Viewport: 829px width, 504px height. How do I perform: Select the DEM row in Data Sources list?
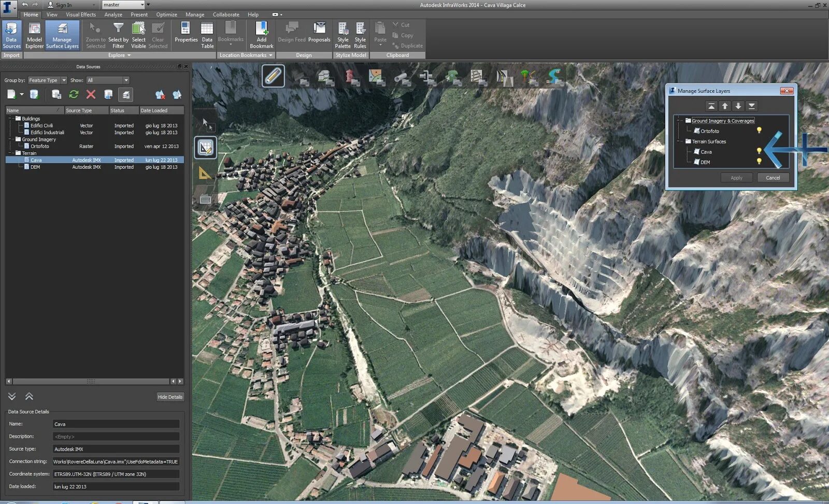(x=95, y=167)
